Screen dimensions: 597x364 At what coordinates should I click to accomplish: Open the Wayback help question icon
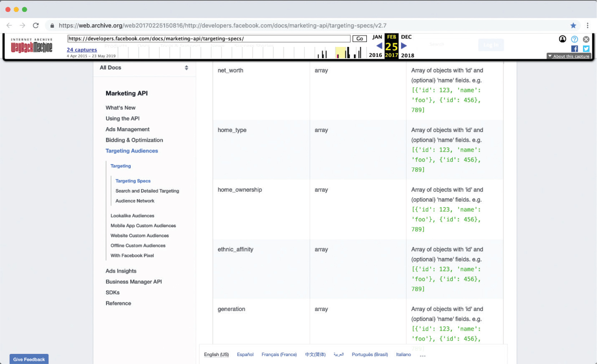coord(575,39)
